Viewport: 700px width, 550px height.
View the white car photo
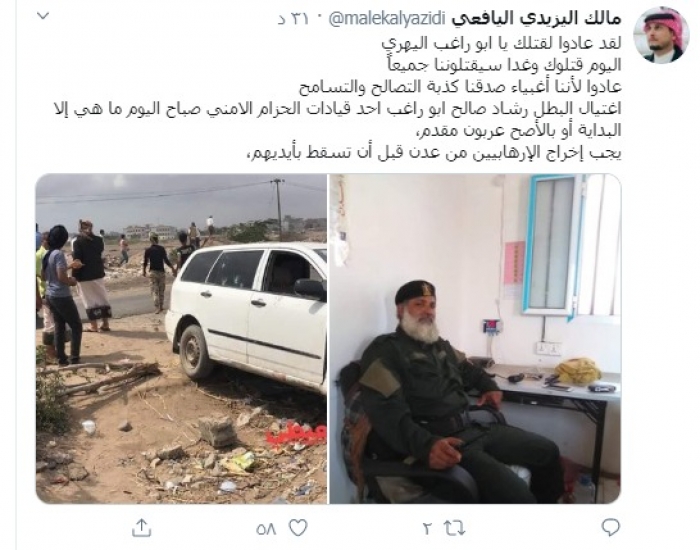point(181,339)
